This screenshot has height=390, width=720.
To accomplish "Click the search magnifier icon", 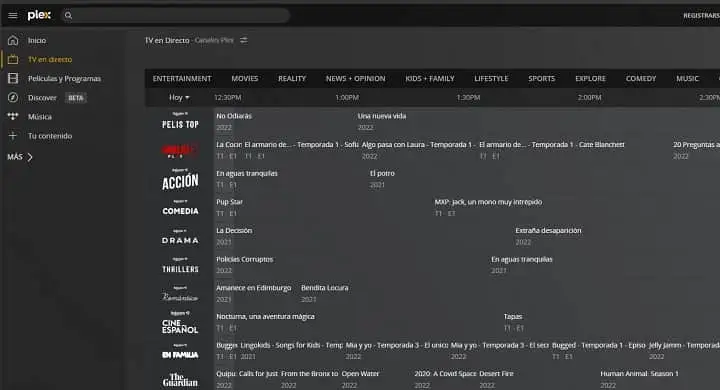I will point(68,16).
